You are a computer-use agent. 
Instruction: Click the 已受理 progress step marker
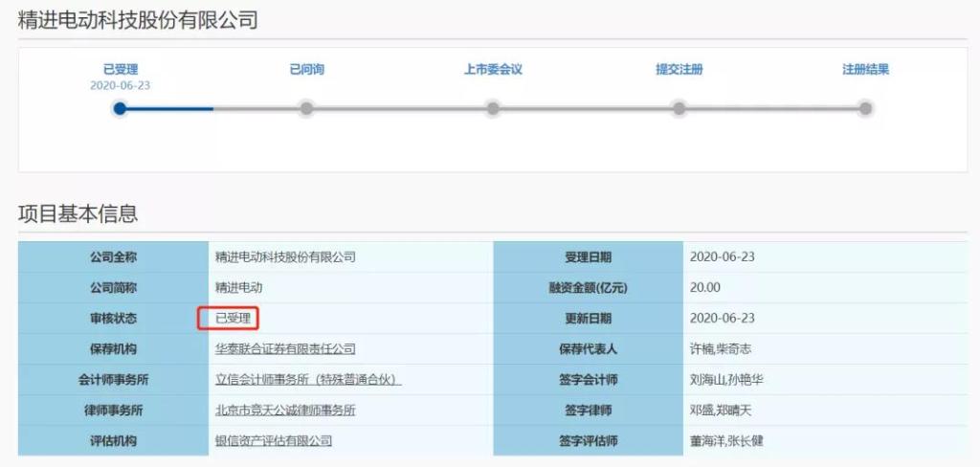pyautogui.click(x=120, y=109)
